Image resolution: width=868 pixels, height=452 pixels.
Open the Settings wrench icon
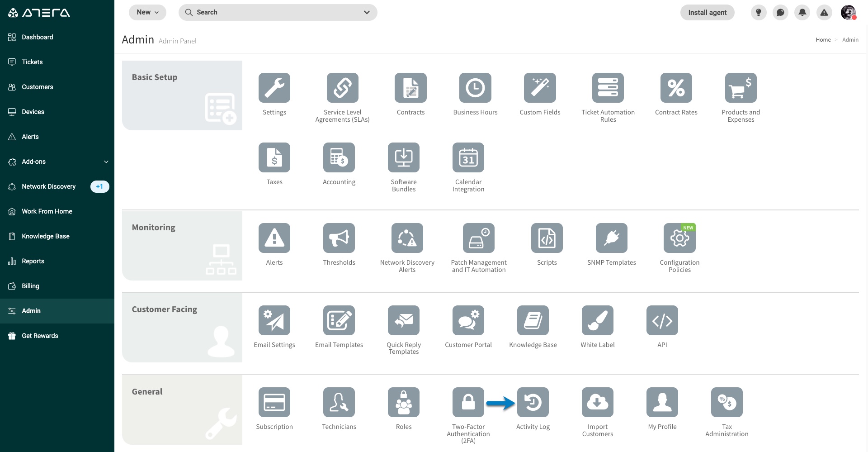(x=274, y=88)
